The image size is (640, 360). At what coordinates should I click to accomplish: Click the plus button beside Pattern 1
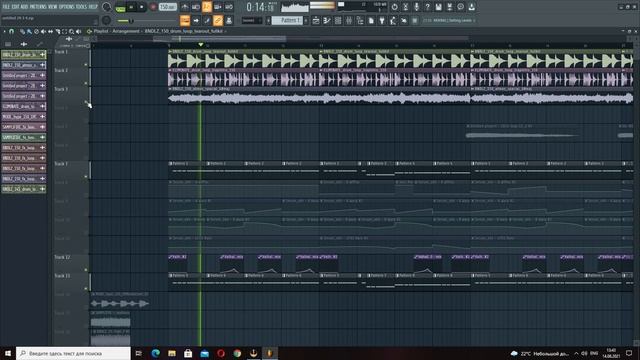[306, 20]
